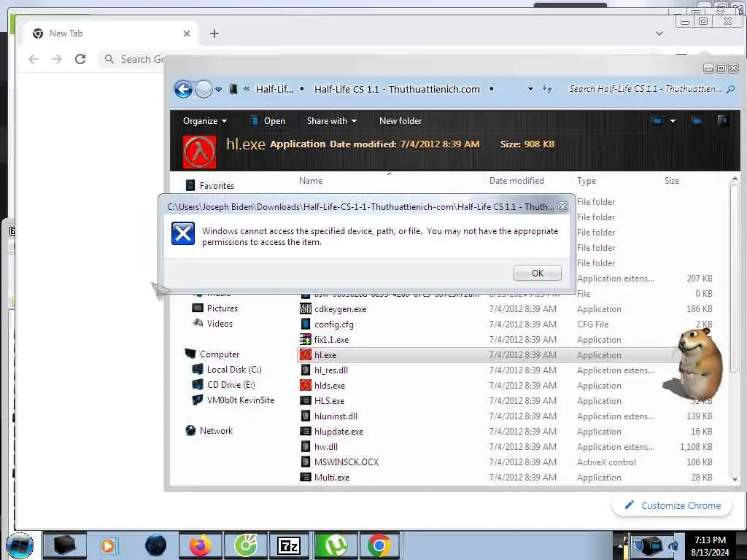The height and width of the screenshot is (560, 747).
Task: Select the MSWINSCK.OCX file icon
Action: (306, 462)
